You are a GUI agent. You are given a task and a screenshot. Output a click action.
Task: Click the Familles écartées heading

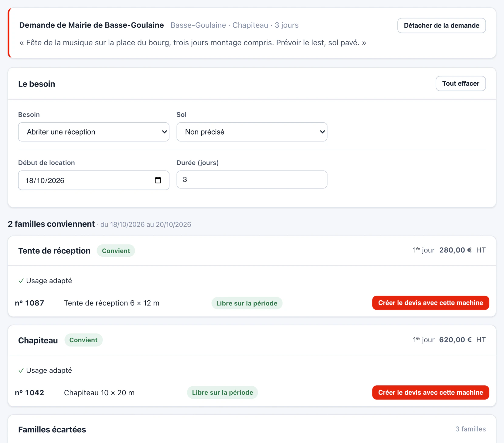click(52, 430)
